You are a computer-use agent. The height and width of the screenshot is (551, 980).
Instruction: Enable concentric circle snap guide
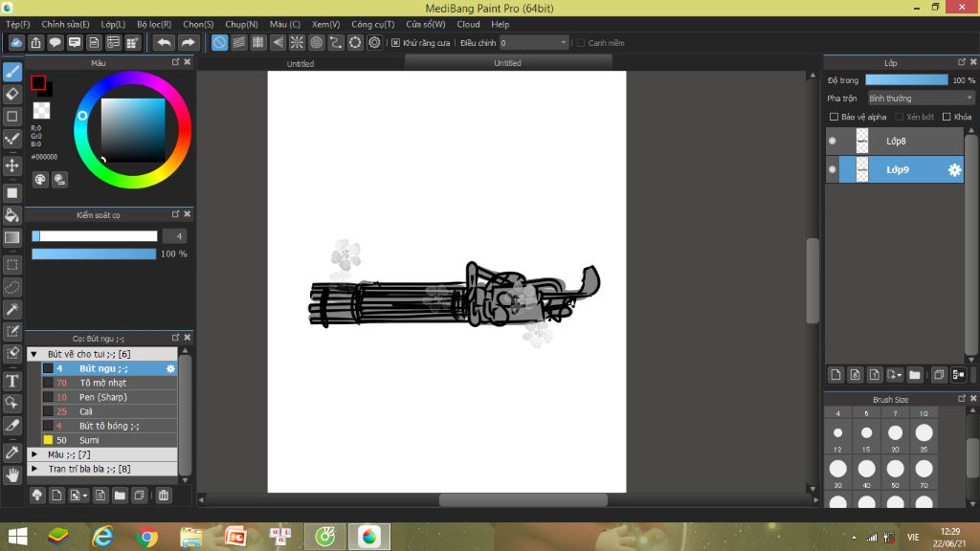pyautogui.click(x=316, y=42)
